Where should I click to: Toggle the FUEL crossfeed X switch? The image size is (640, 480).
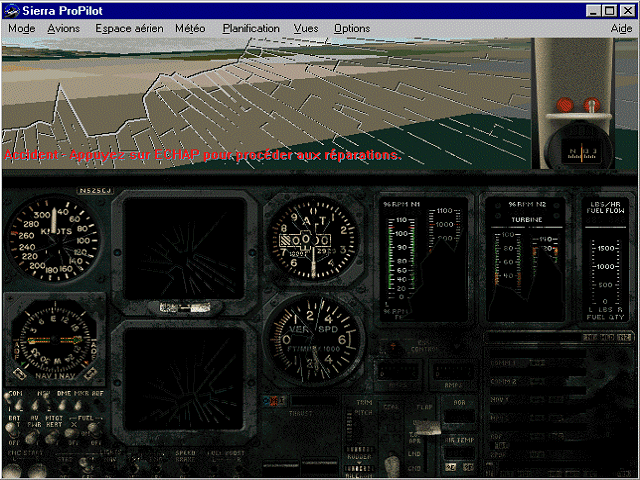73,431
